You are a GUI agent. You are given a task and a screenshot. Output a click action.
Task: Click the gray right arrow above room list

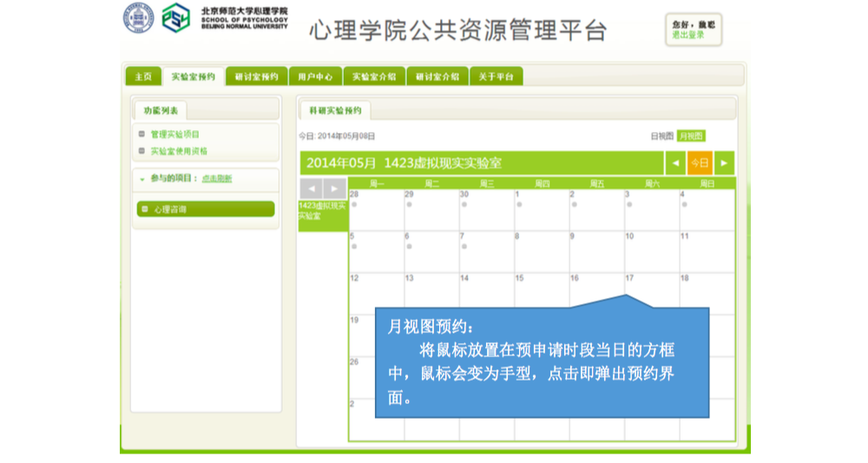(334, 189)
